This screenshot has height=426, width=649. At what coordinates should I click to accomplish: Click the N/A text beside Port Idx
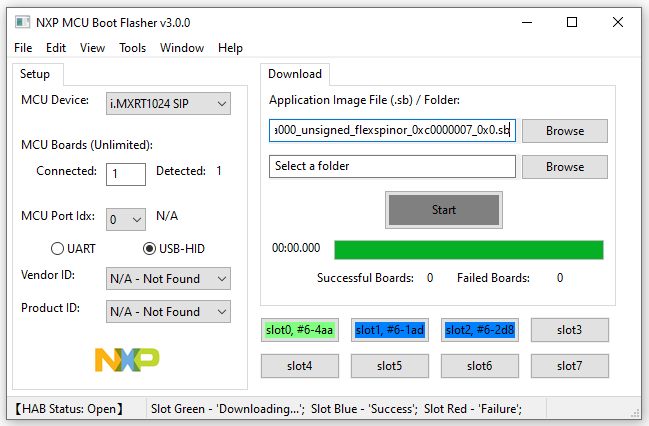167,216
